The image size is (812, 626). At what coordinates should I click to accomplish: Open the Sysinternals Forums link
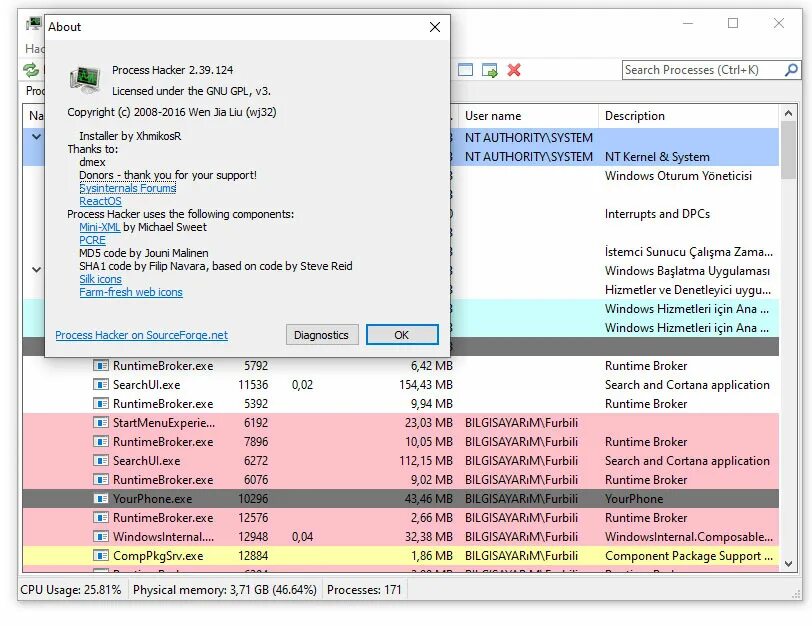(127, 188)
